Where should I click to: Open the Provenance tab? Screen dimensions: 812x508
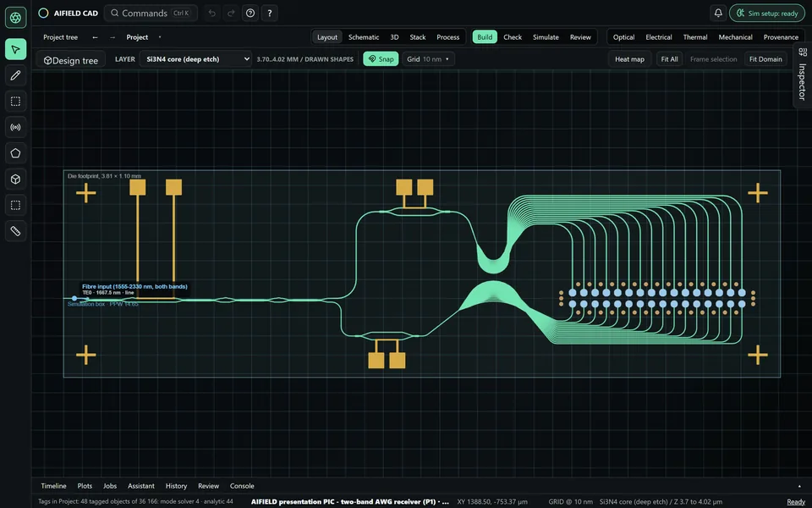pos(781,37)
